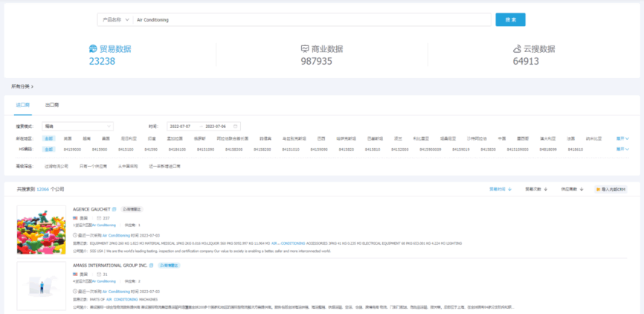This screenshot has width=644, height=314.
Task: Click the clock icon in AGENCE GAUCHET record
Action: pyautogui.click(x=75, y=235)
